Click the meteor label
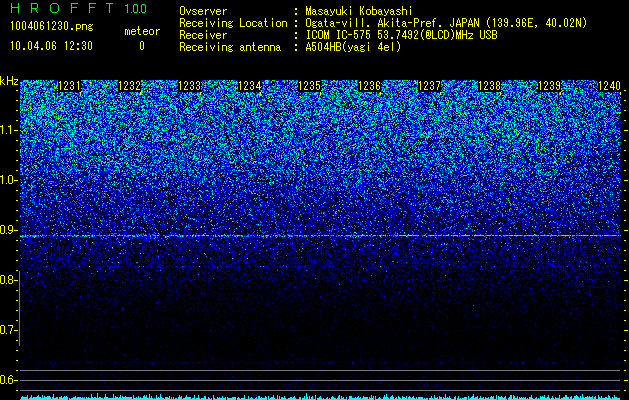The image size is (629, 400). pyautogui.click(x=142, y=31)
